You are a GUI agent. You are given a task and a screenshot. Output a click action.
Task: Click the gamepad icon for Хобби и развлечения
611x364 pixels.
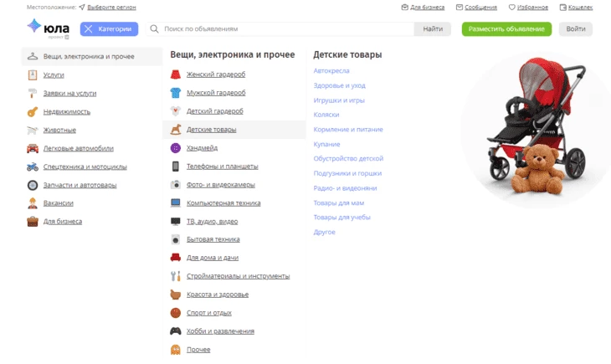tap(176, 331)
